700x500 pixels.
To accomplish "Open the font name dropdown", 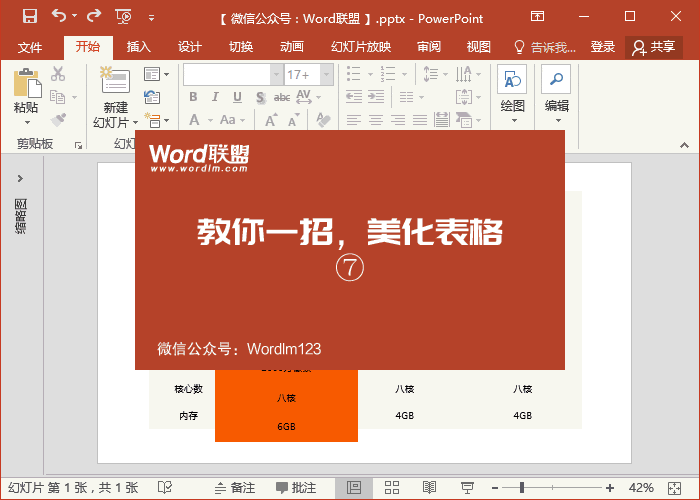I will pos(276,74).
